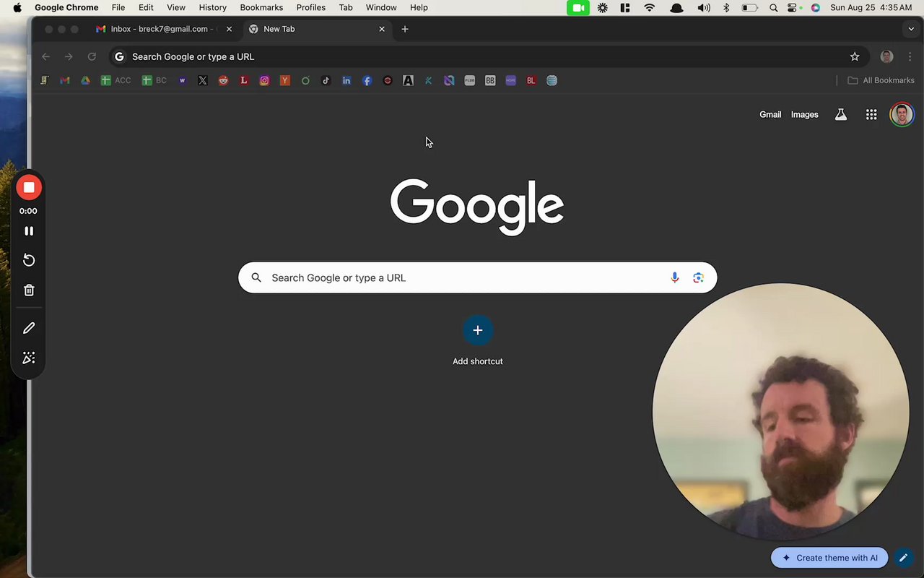This screenshot has height=578, width=924.
Task: Open the File menu
Action: (118, 7)
